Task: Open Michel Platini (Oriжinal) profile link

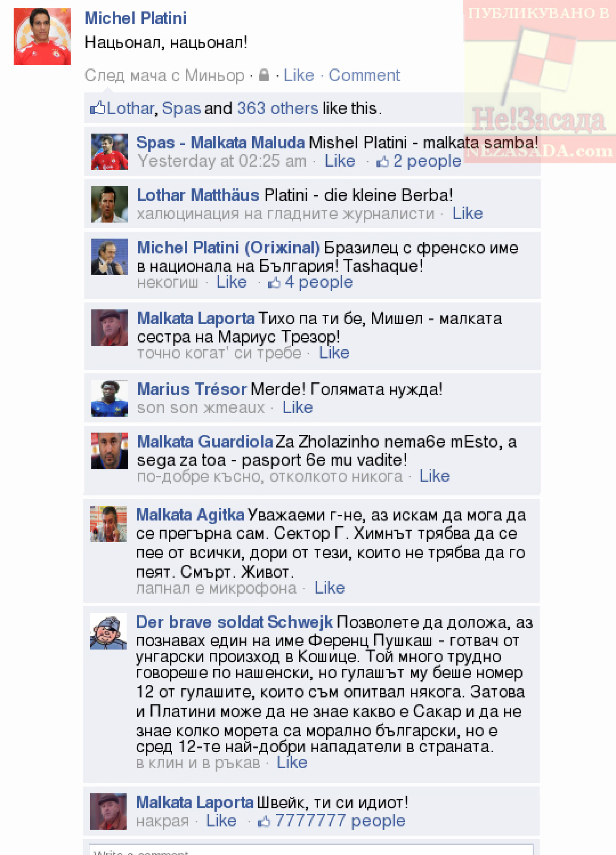Action: coord(228,248)
